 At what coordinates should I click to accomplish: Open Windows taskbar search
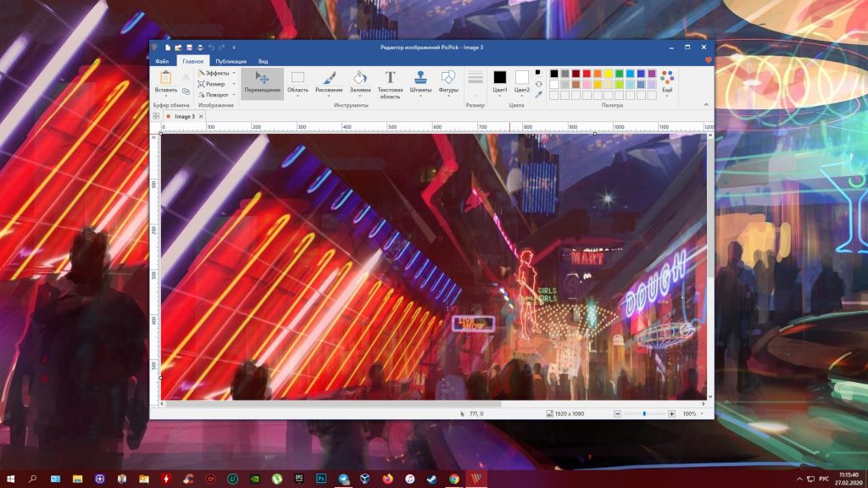click(33, 480)
